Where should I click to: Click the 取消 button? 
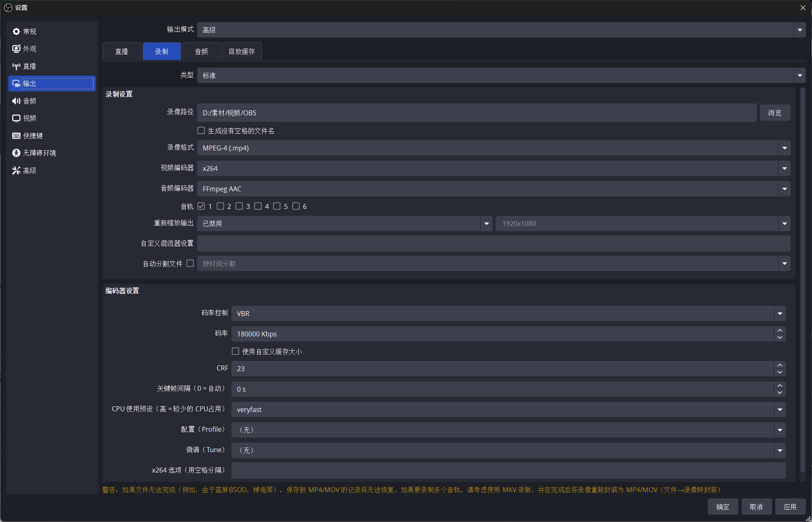pyautogui.click(x=756, y=507)
